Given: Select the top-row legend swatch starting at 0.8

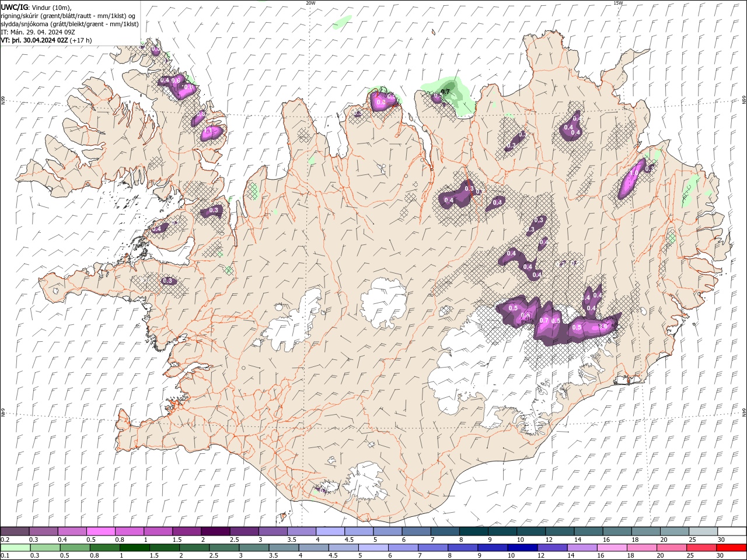Looking at the screenshot, I should pyautogui.click(x=129, y=531).
